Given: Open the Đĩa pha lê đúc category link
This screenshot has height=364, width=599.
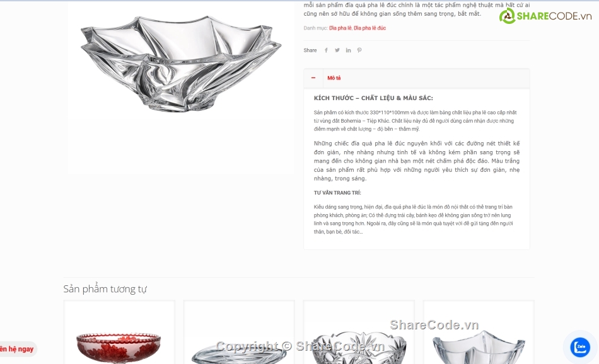Looking at the screenshot, I should [x=369, y=28].
